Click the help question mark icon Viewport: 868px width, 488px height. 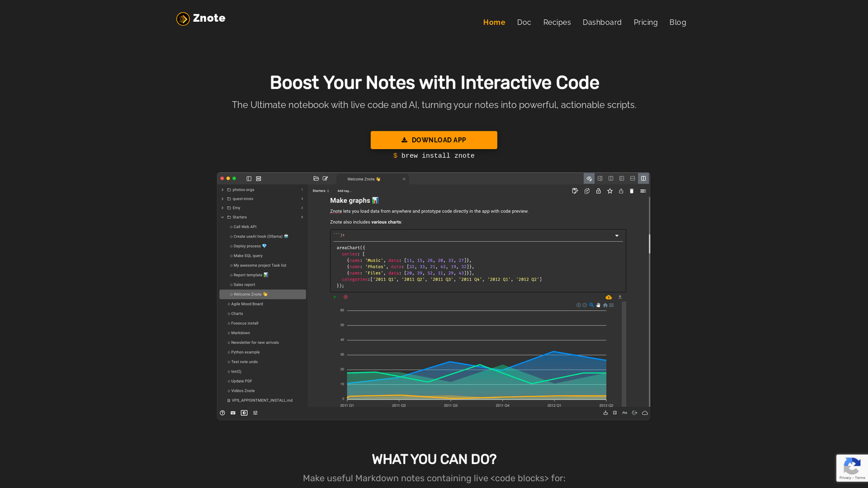point(222,413)
